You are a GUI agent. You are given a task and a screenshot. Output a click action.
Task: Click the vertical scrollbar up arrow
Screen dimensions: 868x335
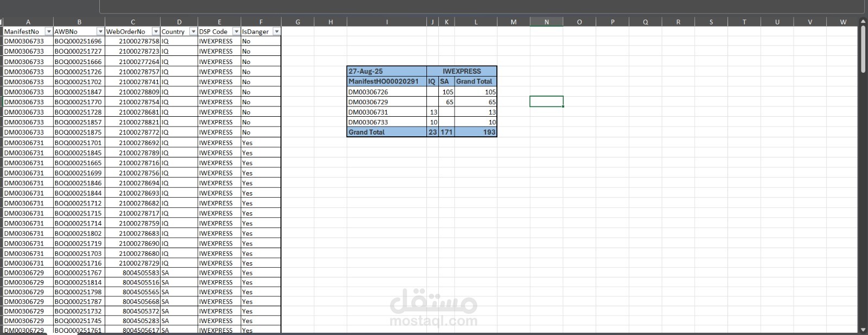coord(863,21)
